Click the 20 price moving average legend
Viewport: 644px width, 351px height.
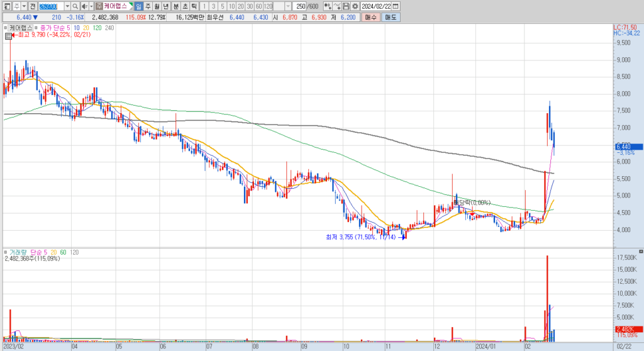[86, 28]
